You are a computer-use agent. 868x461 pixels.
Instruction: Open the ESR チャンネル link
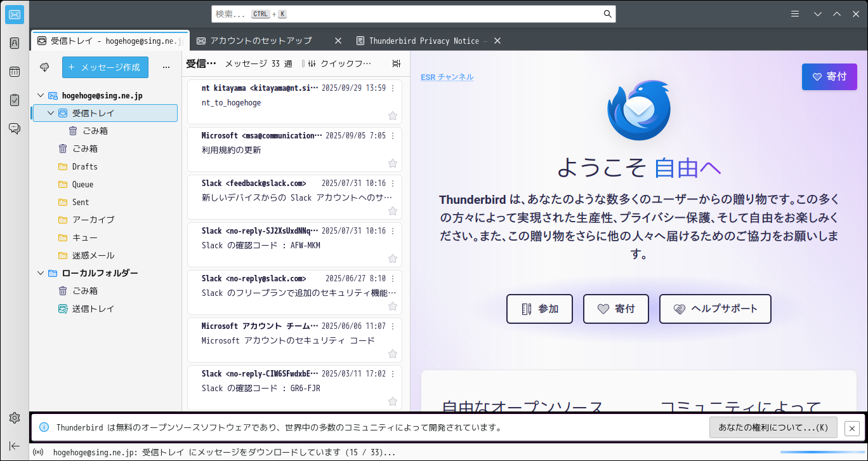click(x=447, y=77)
